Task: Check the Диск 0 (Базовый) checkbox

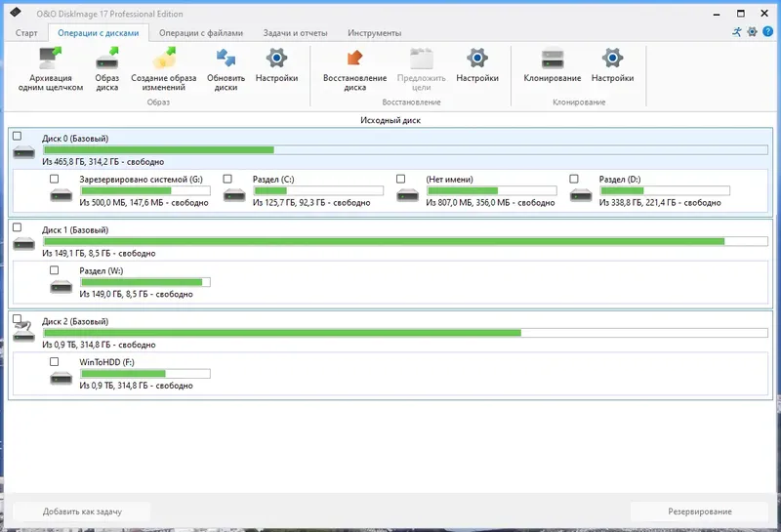Action: (x=18, y=136)
